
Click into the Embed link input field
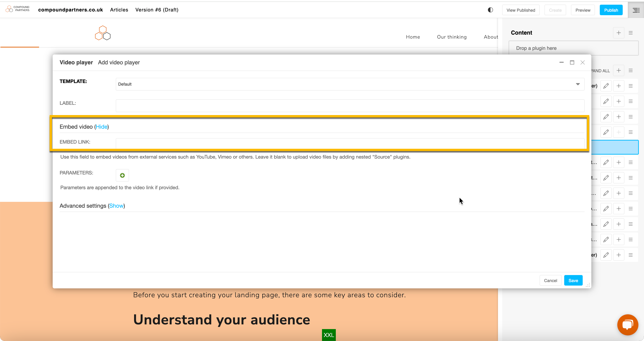(350, 143)
